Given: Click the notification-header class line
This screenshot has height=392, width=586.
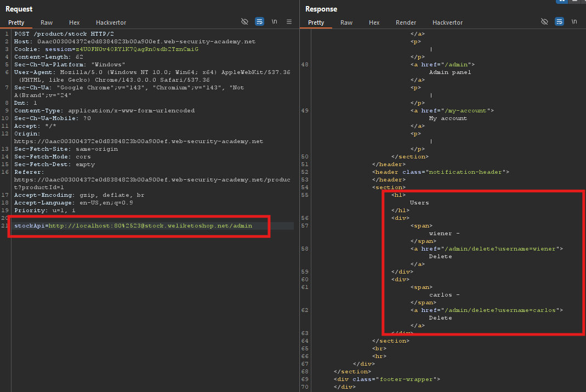Looking at the screenshot, I should [440, 172].
